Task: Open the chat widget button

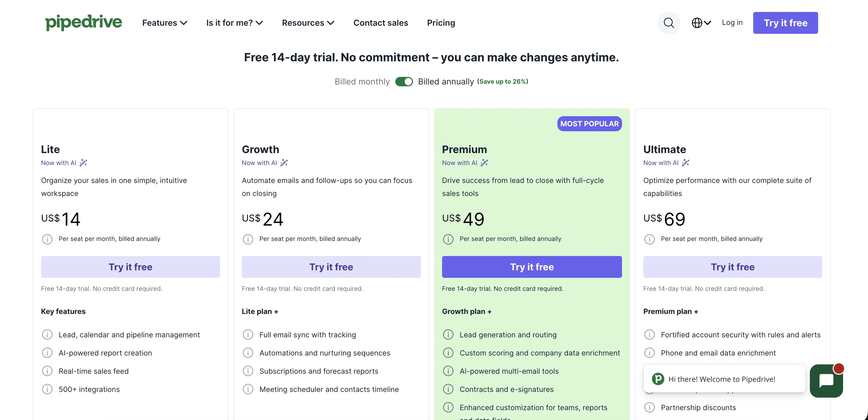Action: [826, 380]
